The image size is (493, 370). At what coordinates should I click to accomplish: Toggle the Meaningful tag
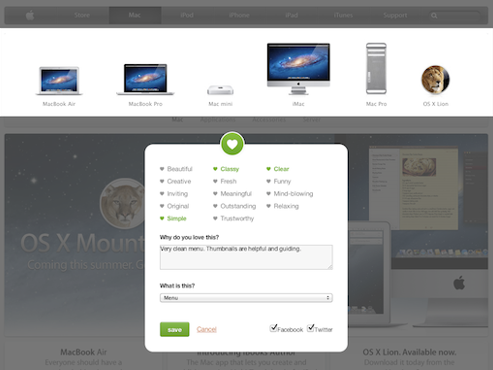[233, 194]
